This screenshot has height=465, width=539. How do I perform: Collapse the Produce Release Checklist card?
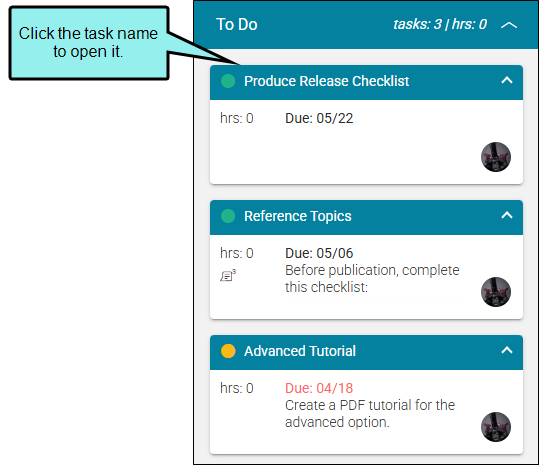(507, 80)
